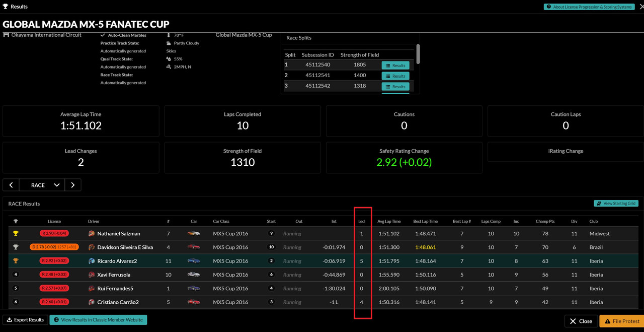The image size is (644, 332).
Task: Sort by Club column header
Action: (594, 221)
